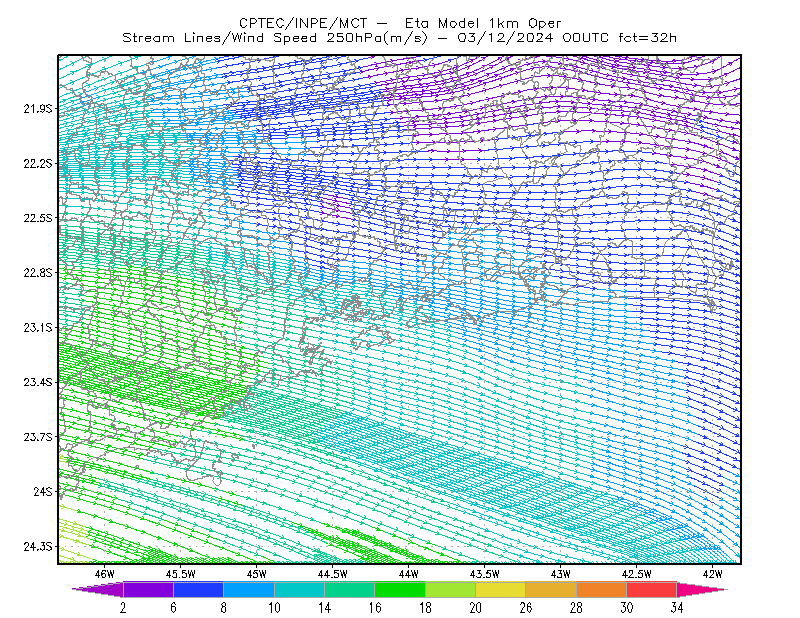The image size is (800, 618).
Task: Click the 46W longitude axis label
Action: (105, 574)
